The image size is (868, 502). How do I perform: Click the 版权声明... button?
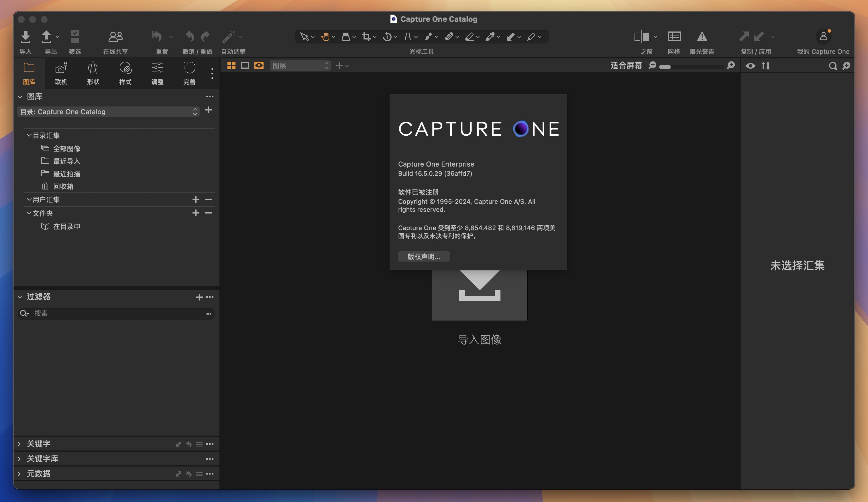(x=424, y=256)
